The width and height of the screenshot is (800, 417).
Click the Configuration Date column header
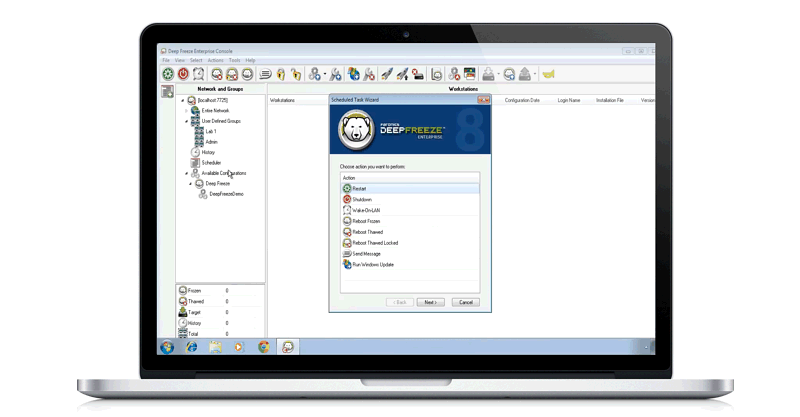[x=522, y=101]
